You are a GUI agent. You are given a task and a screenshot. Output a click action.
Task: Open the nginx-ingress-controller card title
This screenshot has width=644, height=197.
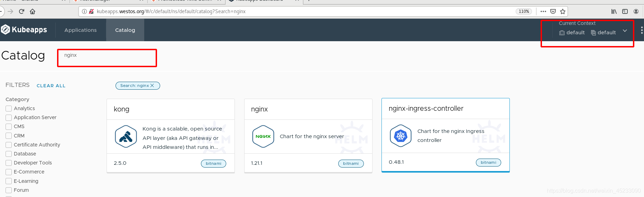426,109
